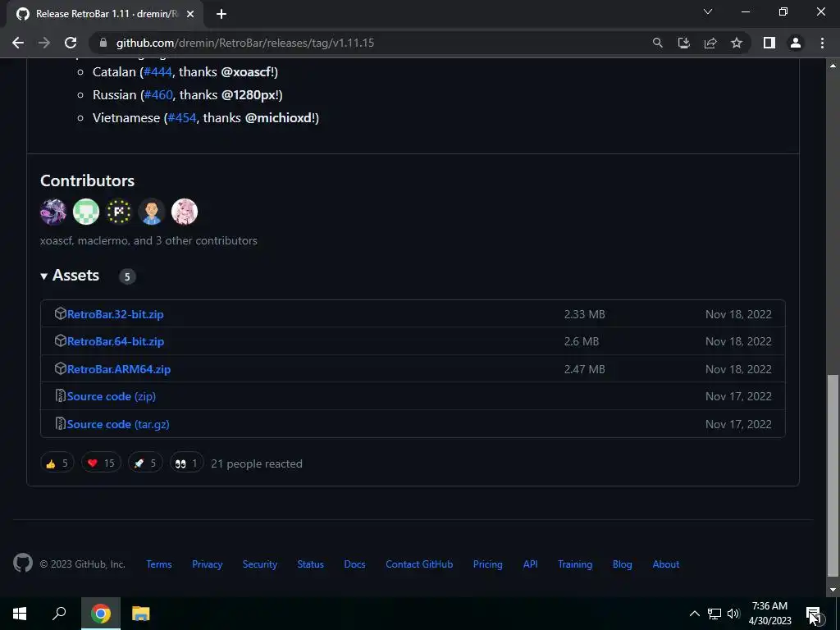Toggle the rocket reaction

(x=145, y=463)
